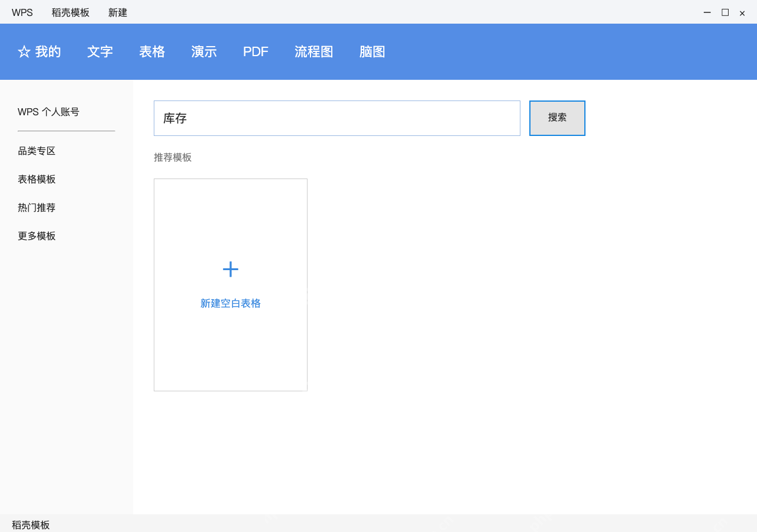Screen dimensions: 757x532
Task: Go to the 演示 tab
Action: 204,52
